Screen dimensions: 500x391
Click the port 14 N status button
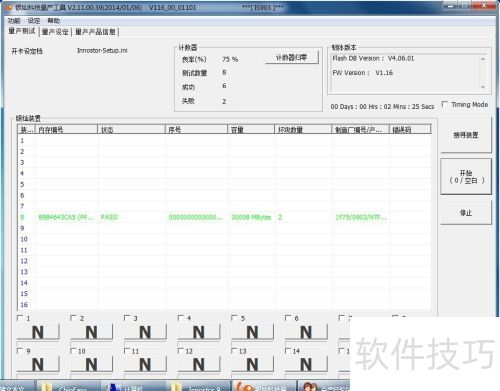pos(306,364)
